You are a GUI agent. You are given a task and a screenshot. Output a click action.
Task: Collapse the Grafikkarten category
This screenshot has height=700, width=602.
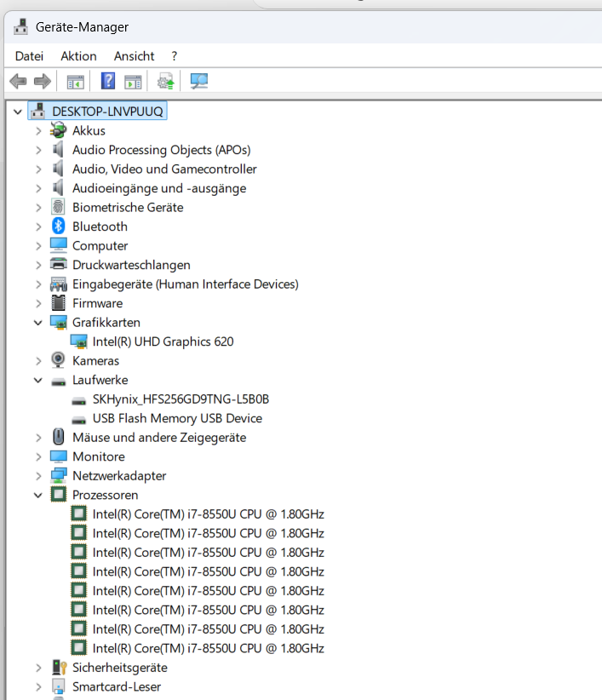pos(38,322)
